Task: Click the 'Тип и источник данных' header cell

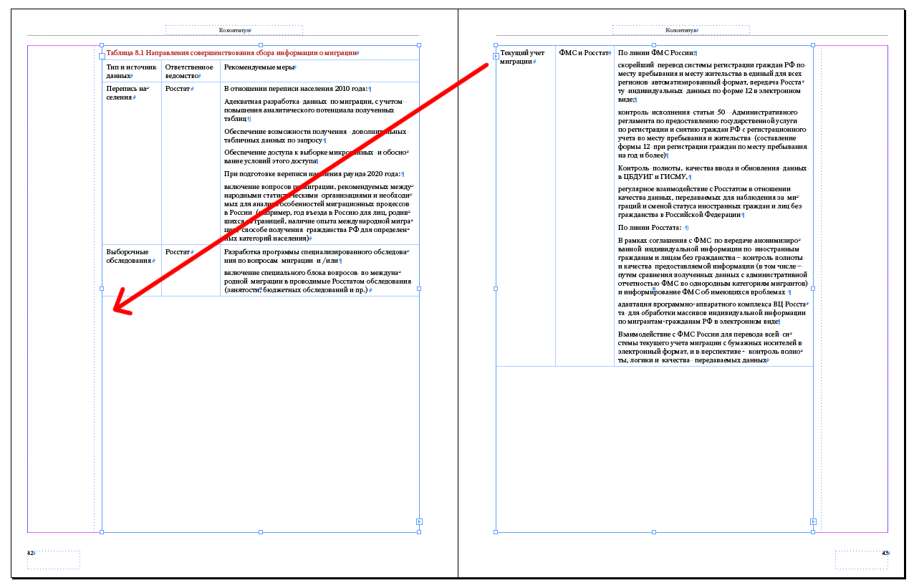Action: point(132,71)
